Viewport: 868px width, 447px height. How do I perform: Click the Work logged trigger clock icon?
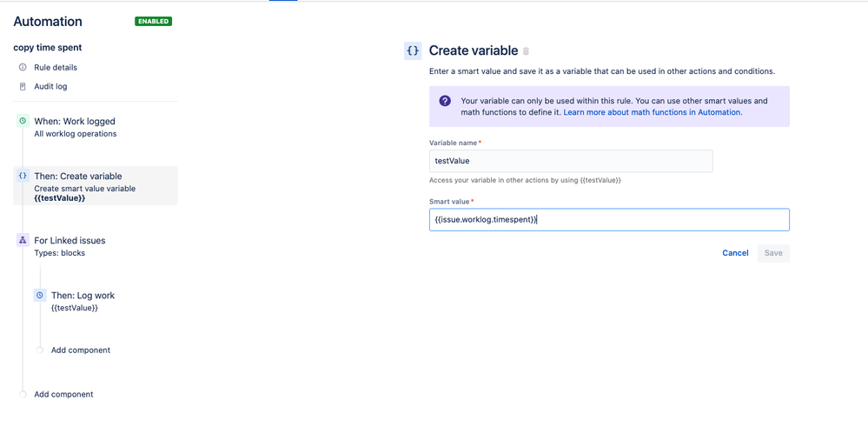23,121
